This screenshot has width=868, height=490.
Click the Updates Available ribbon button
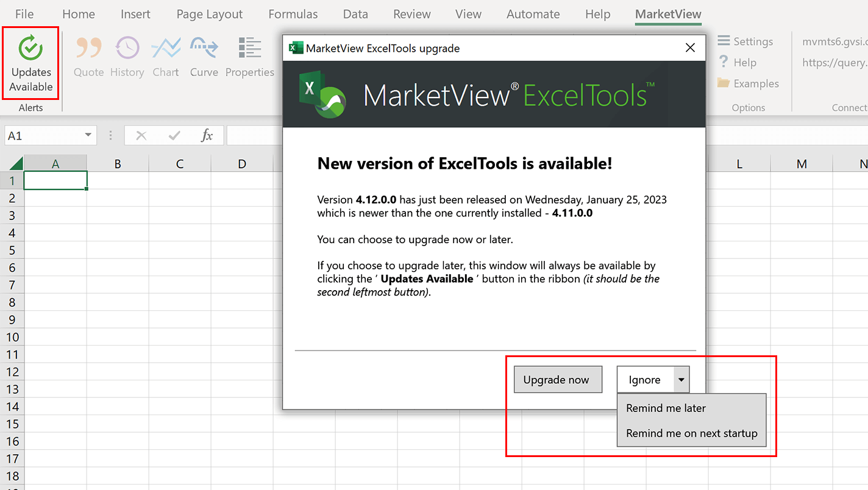[30, 63]
